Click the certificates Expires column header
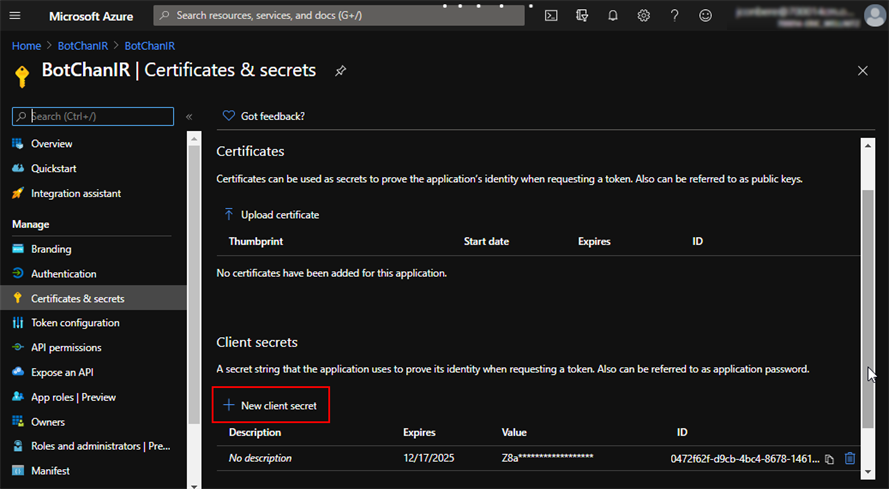The width and height of the screenshot is (889, 489). coord(594,242)
